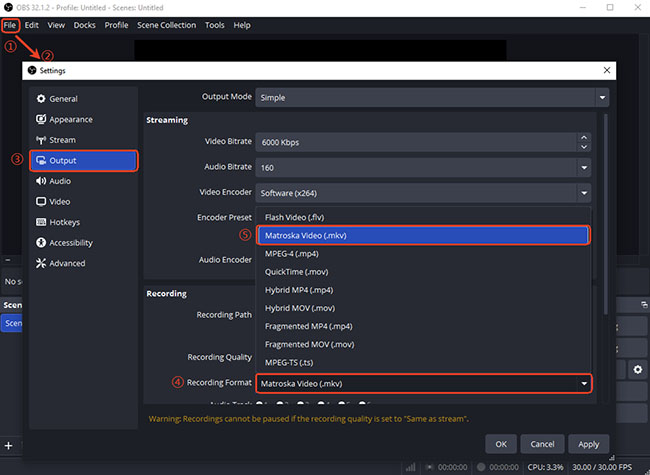Open the View menu
650x475 pixels.
pyautogui.click(x=56, y=25)
